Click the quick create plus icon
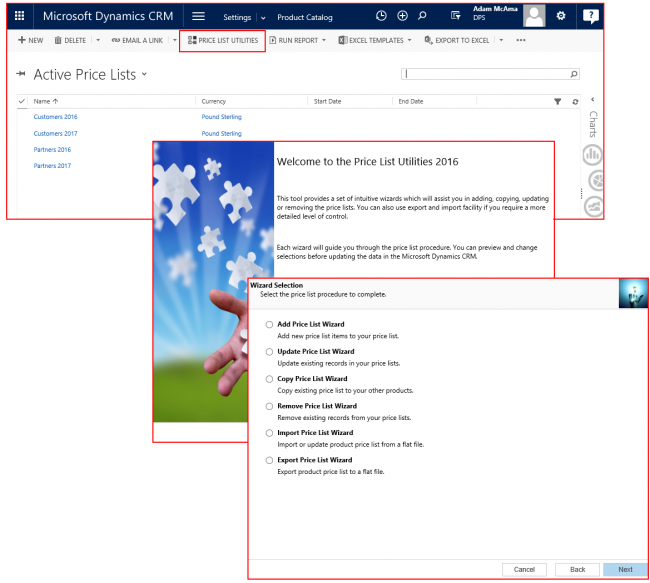 [x=402, y=16]
